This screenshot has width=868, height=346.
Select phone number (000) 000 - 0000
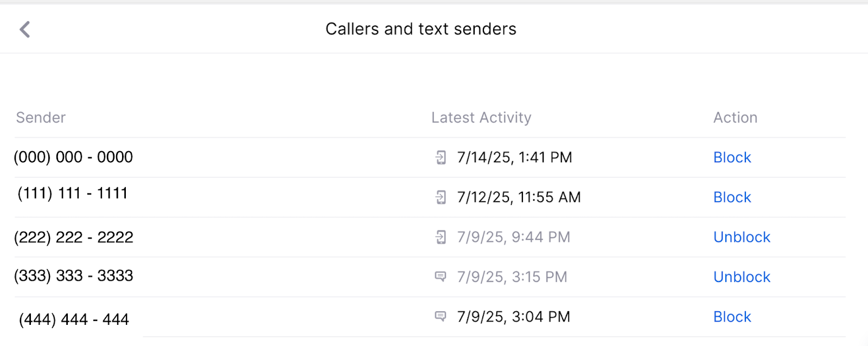(x=73, y=157)
